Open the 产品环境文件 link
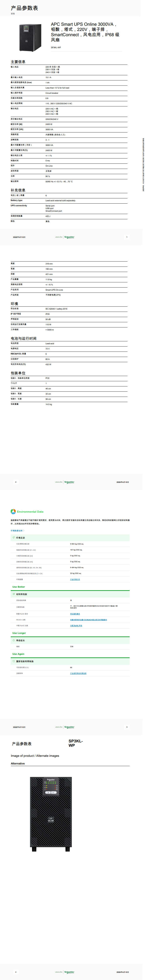The width and height of the screenshot is (146, 980). [x=75, y=579]
